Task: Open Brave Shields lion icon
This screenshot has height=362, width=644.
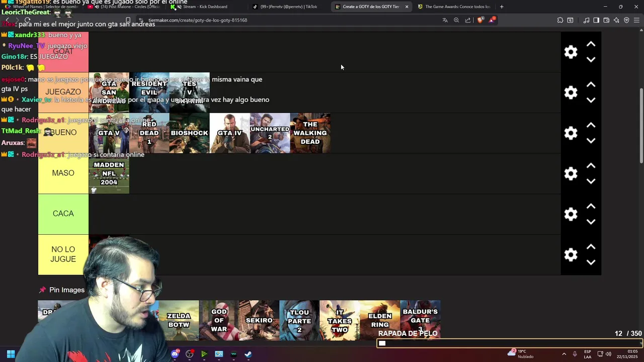Action: point(480,20)
